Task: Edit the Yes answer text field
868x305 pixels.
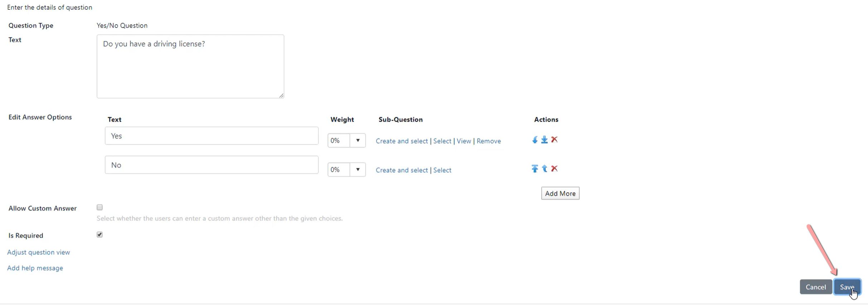Action: [211, 136]
